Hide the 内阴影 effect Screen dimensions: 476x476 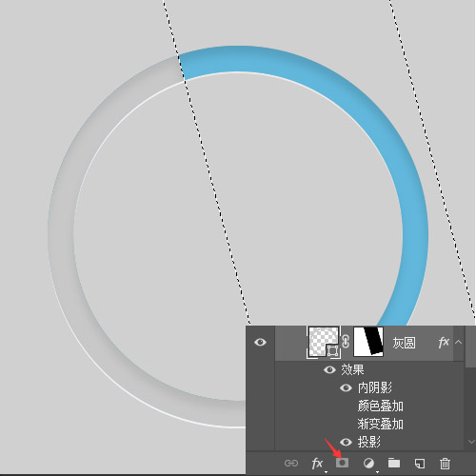(346, 387)
